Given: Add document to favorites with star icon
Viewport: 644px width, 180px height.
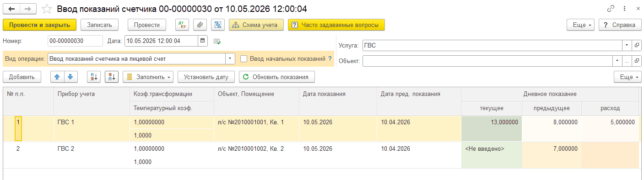Looking at the screenshot, I should pos(46,9).
